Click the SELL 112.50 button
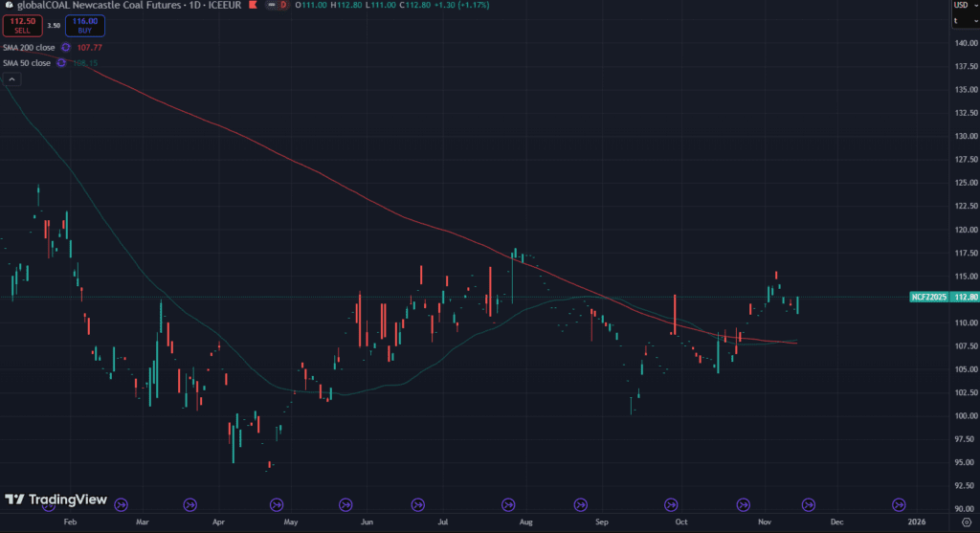Screen dimensions: 980x533 (x=22, y=24)
